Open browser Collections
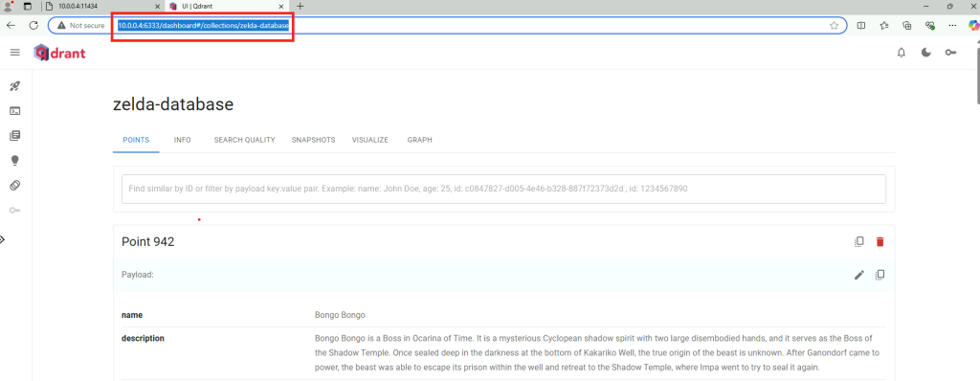Image resolution: width=980 pixels, height=381 pixels. pyautogui.click(x=907, y=26)
